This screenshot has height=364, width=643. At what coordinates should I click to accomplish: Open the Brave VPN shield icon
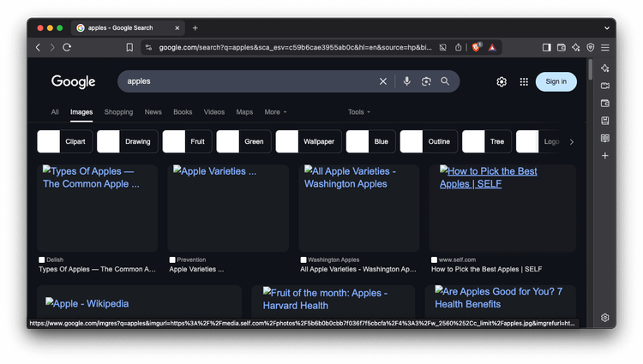(x=591, y=47)
